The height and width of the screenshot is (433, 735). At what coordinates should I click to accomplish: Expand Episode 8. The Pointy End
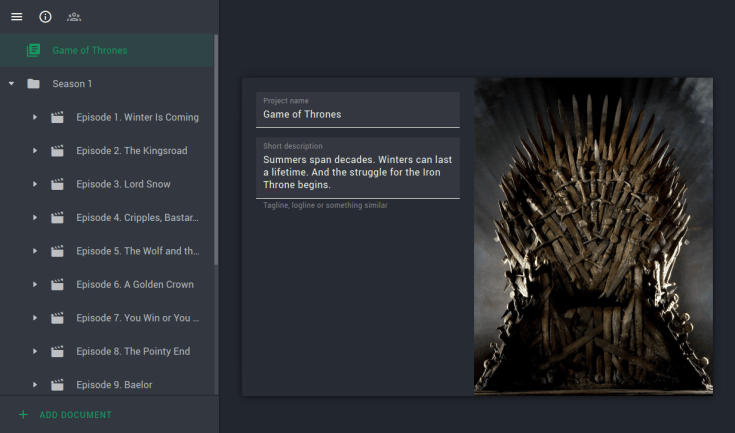34,351
